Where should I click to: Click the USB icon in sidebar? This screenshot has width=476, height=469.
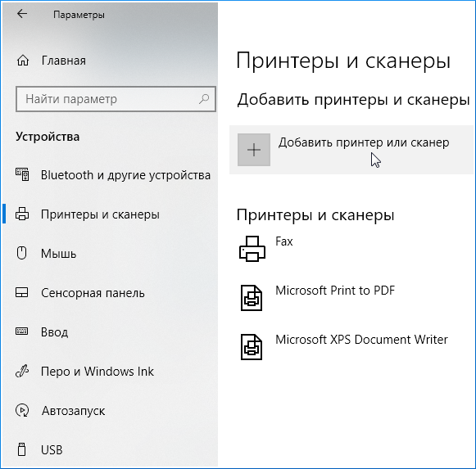pyautogui.click(x=21, y=449)
